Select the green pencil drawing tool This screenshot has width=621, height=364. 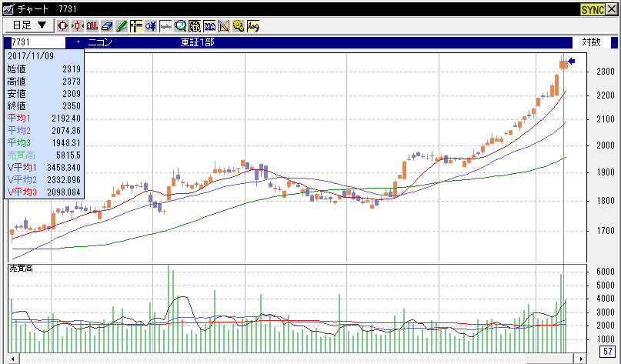tap(122, 25)
